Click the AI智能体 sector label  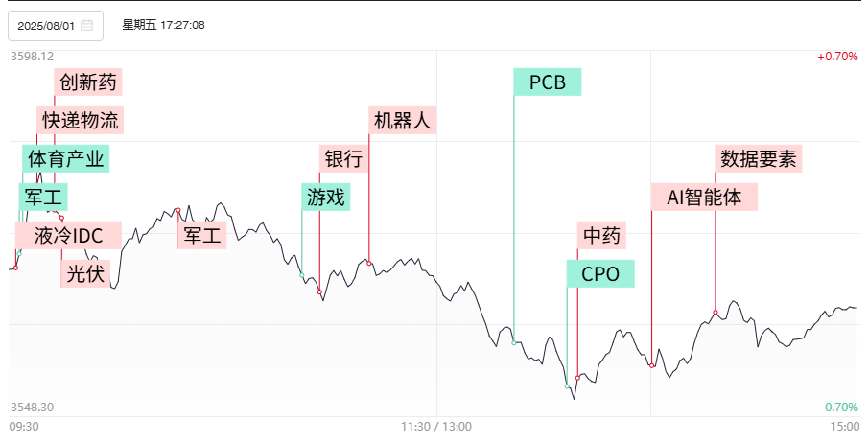[705, 198]
